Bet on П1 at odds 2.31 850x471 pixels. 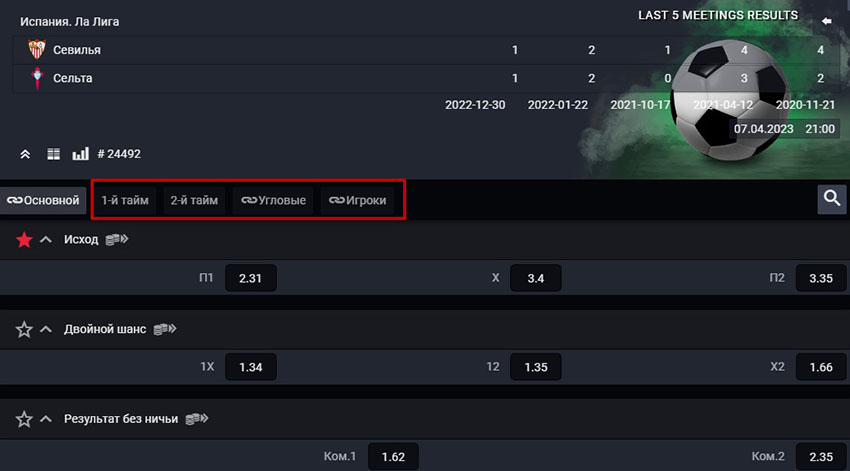click(250, 278)
